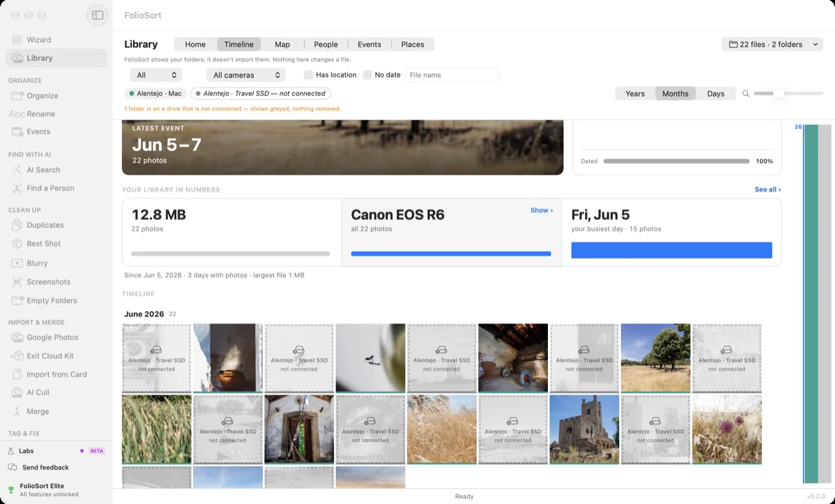Click the Duplicates icon in sidebar

pos(17,225)
